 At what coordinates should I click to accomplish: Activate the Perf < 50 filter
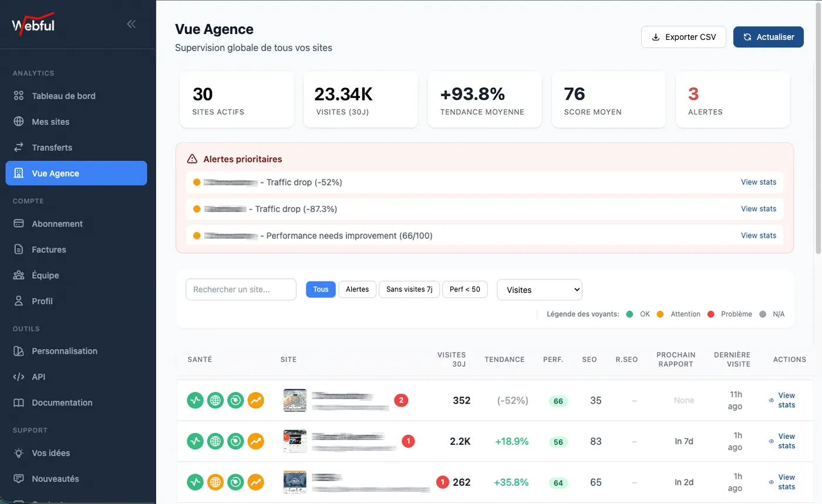point(464,289)
